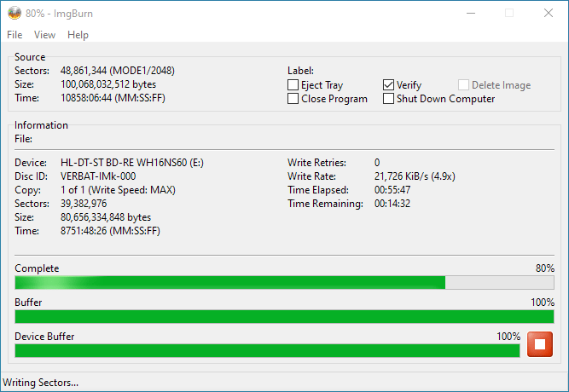Viewport: 569px width, 392px height.
Task: Click the Label: field in Source group
Action: 300,71
